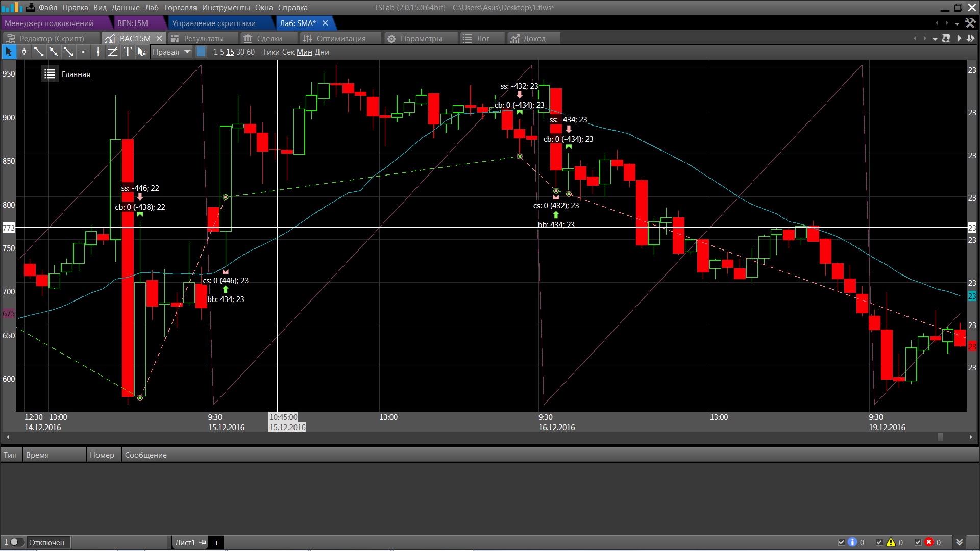
Task: Uncheck the error messages checkbox
Action: pyautogui.click(x=918, y=542)
